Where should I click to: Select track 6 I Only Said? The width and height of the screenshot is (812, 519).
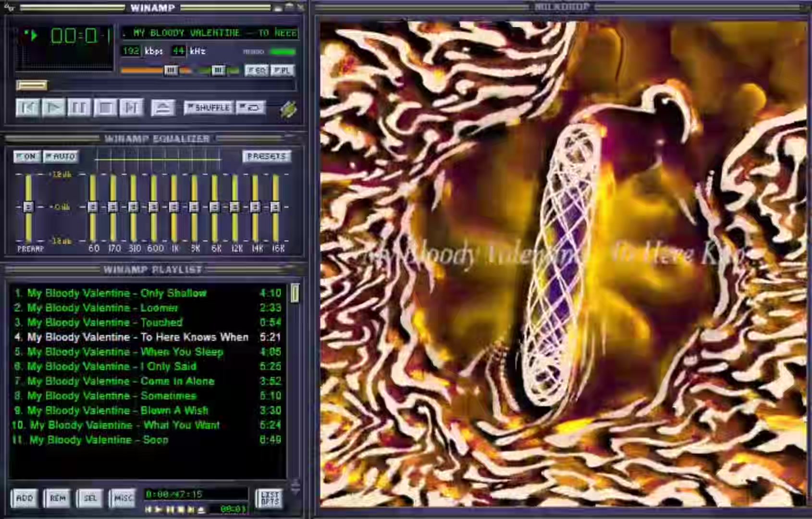(x=148, y=366)
